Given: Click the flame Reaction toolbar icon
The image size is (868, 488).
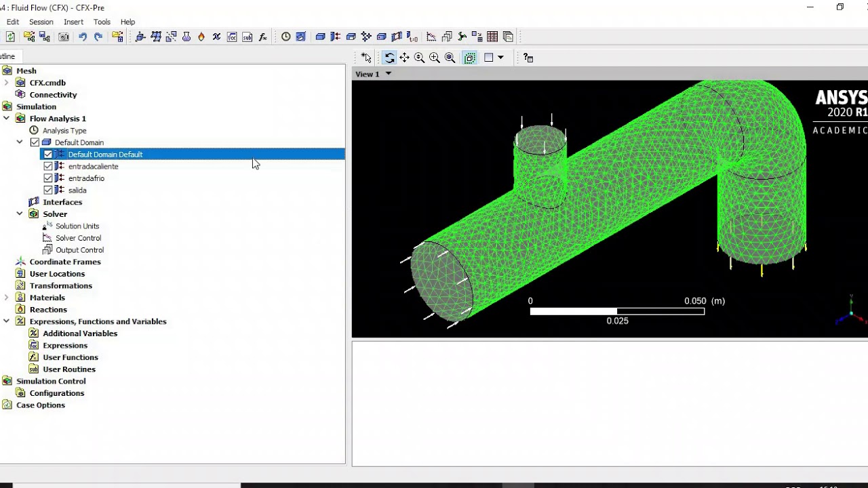Looking at the screenshot, I should (x=201, y=37).
